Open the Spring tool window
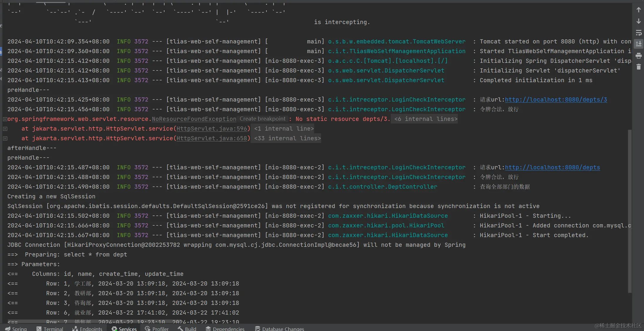 point(16,329)
